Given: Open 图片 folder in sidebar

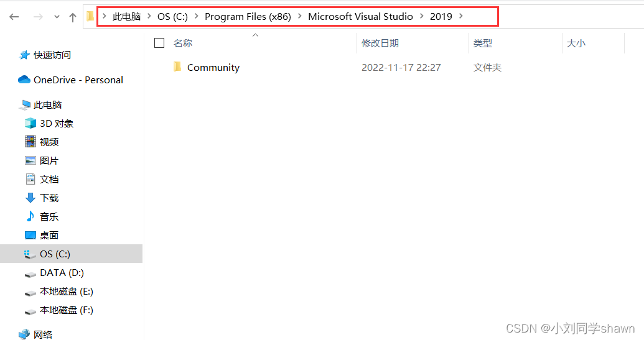Looking at the screenshot, I should tap(49, 161).
